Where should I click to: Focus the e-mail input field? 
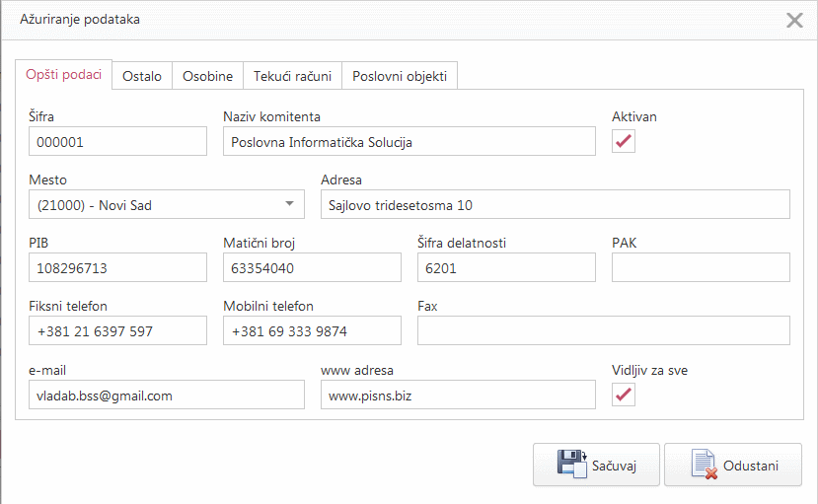point(166,395)
